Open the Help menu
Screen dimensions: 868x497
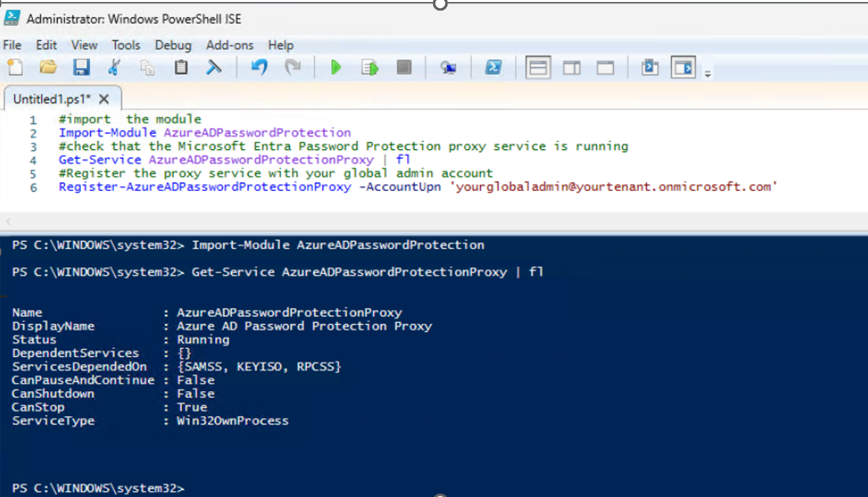(x=281, y=45)
